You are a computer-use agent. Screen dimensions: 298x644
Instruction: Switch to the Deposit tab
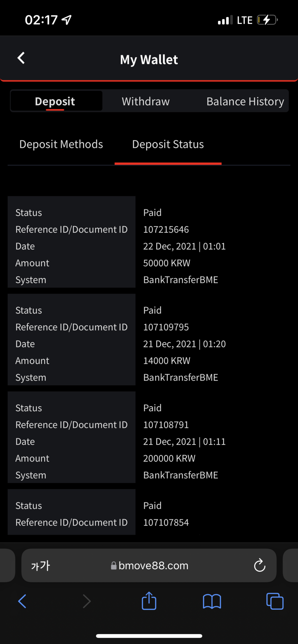point(56,101)
